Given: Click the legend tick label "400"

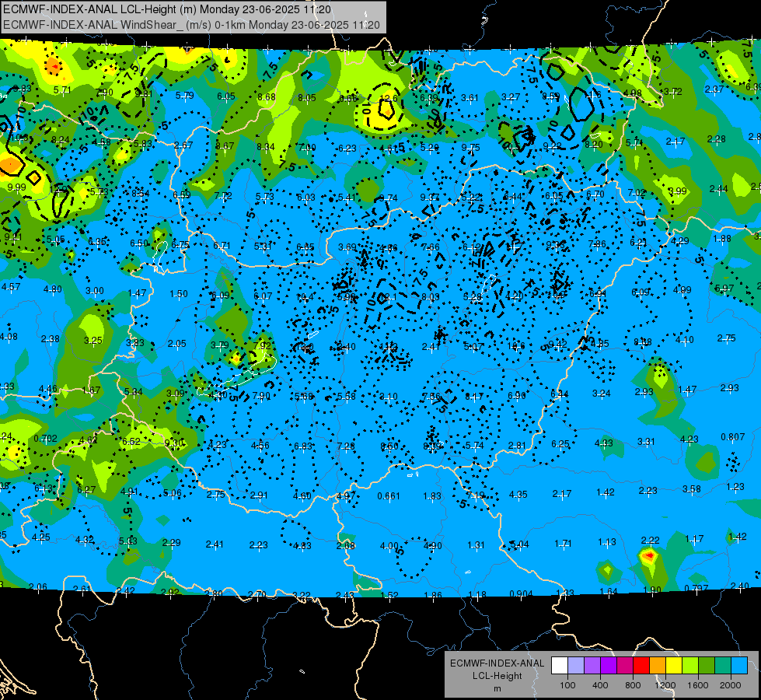Looking at the screenshot, I should tap(600, 685).
